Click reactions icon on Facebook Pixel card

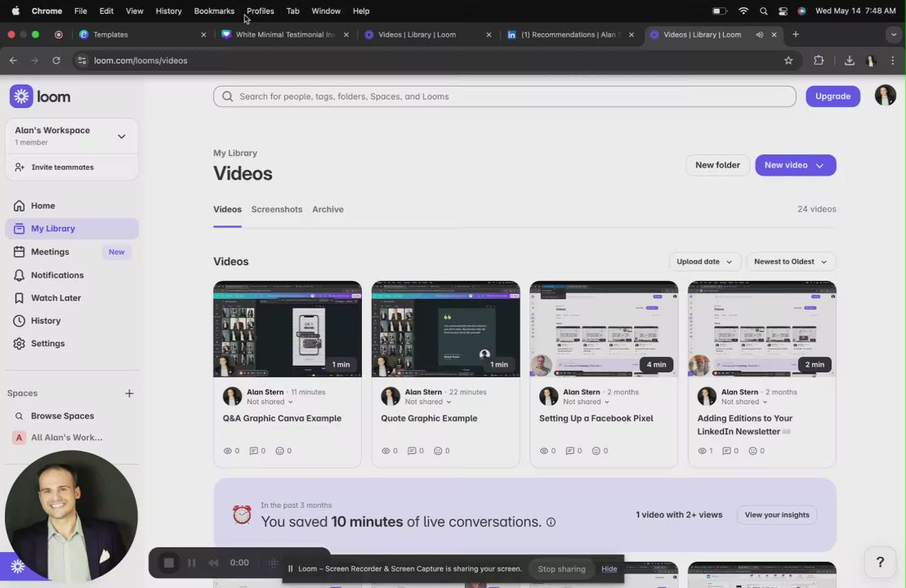coord(596,451)
